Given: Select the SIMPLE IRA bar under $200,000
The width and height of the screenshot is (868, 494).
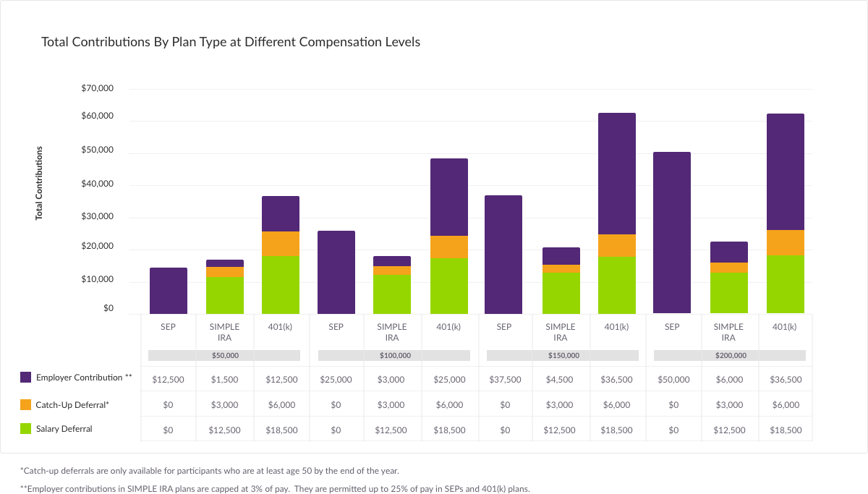Looking at the screenshot, I should coord(728,278).
